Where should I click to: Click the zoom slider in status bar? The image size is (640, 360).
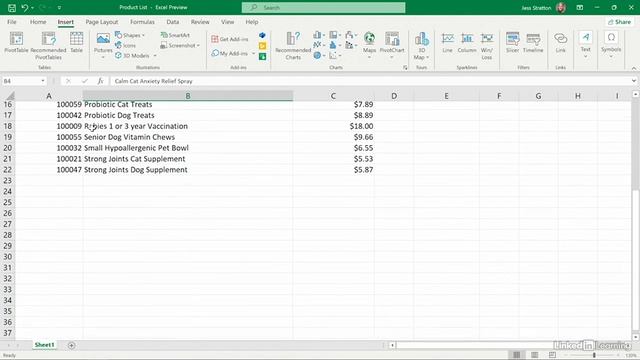point(594,355)
